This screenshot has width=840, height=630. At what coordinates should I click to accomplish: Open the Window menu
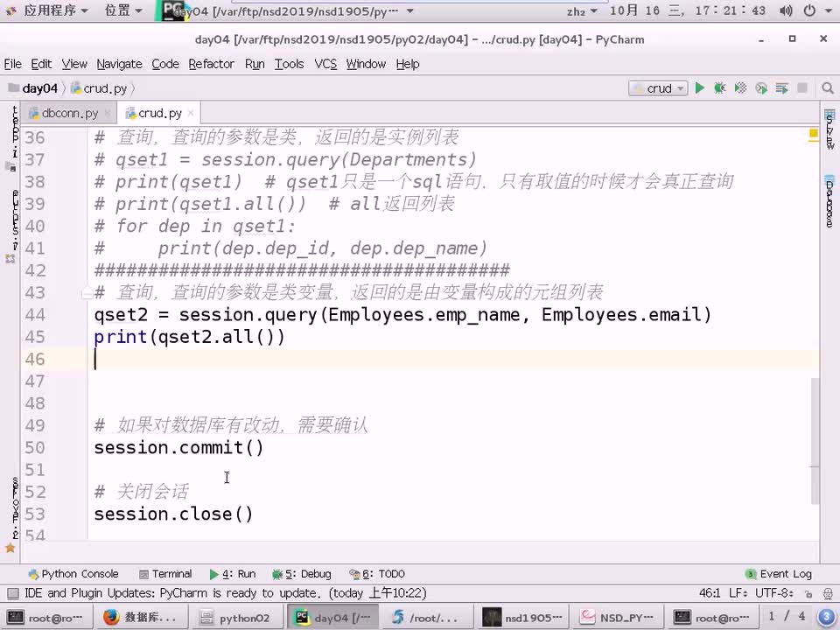click(x=366, y=64)
